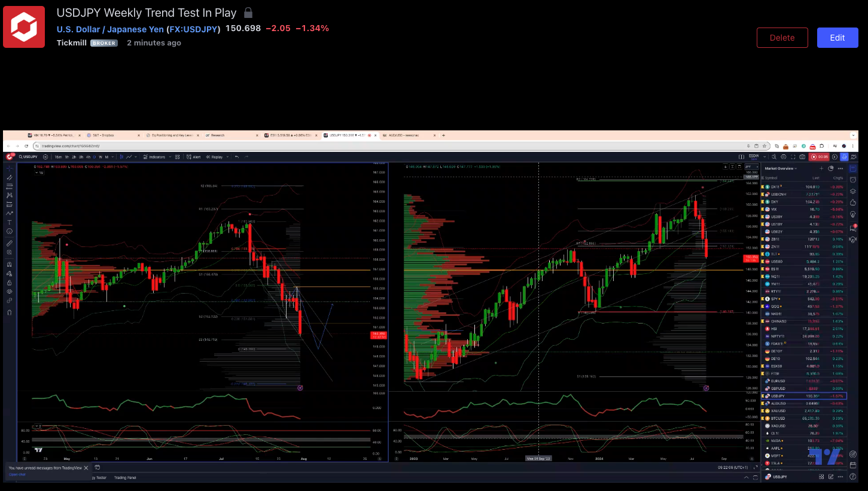Open chart settings gear icon
Screen dimensions: 868x491
point(784,157)
